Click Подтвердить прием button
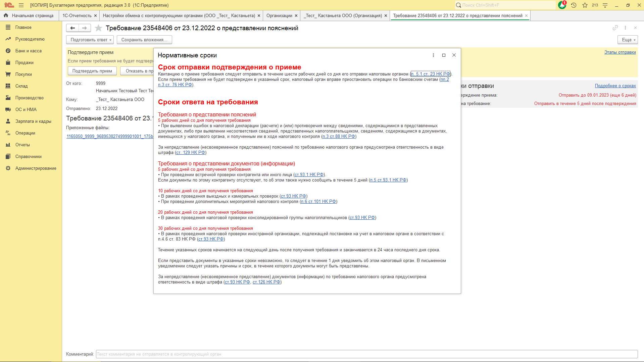The height and width of the screenshot is (362, 644). point(92,71)
